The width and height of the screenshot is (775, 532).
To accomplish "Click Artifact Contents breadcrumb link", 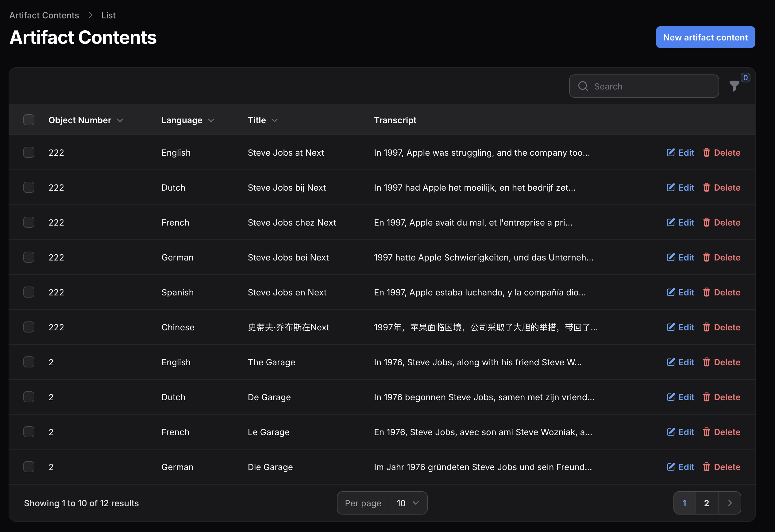I will coord(44,15).
